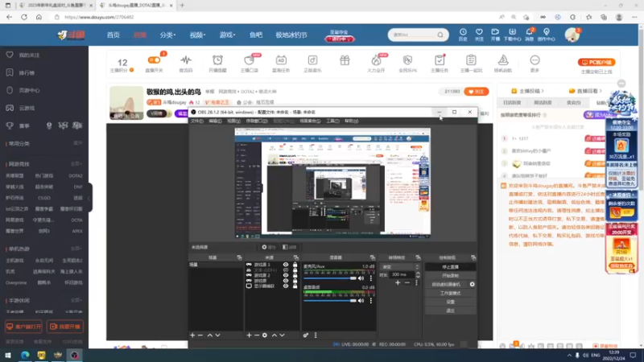Move selected source down arrow
Viewport: 644px width, 362px height.
coord(283,335)
